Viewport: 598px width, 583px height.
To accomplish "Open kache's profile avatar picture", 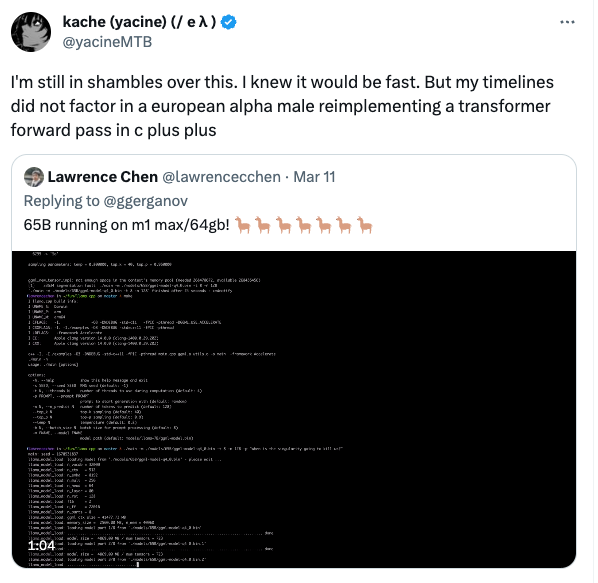I will [31, 32].
